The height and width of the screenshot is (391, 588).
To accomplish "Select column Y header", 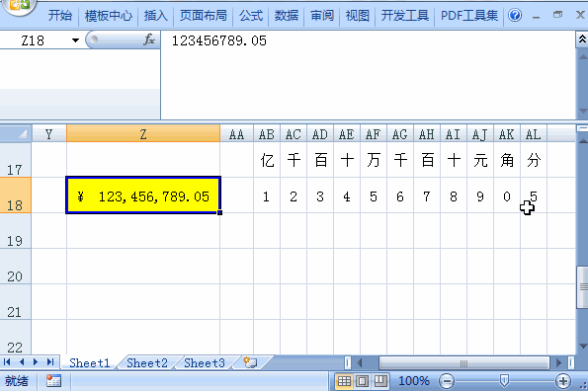I will click(48, 133).
